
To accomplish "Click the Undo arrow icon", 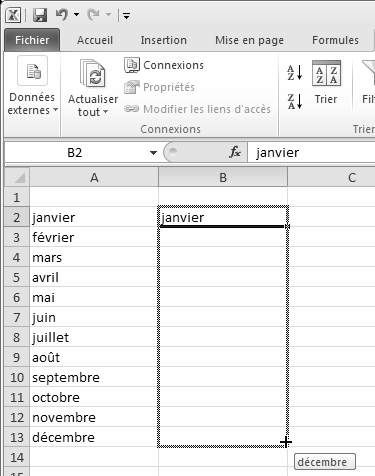I will 62,15.
